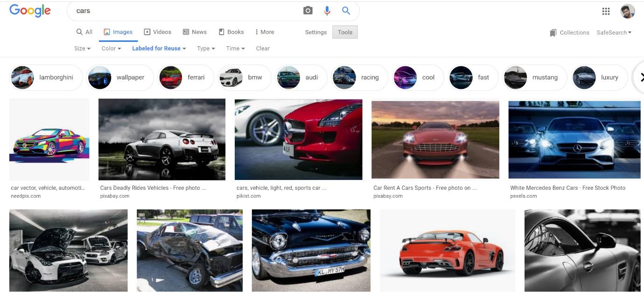The width and height of the screenshot is (644, 294).
Task: Visit pexels.com source link
Action: click(524, 196)
